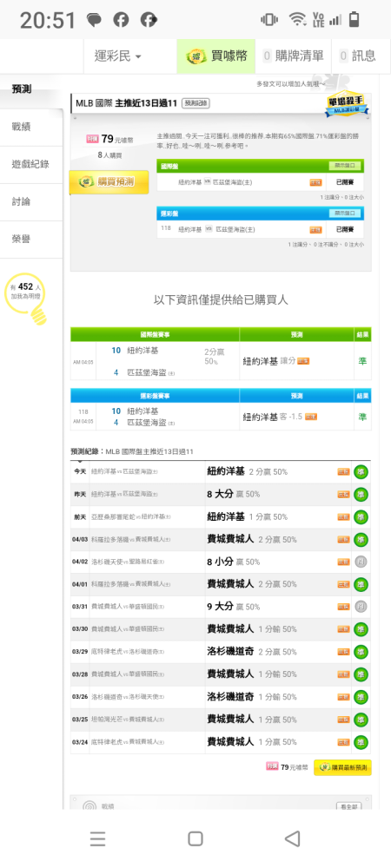The height and width of the screenshot is (868, 391).
Task: Click the orange 主推 tag in 國際盤 preview row
Action: point(315,182)
